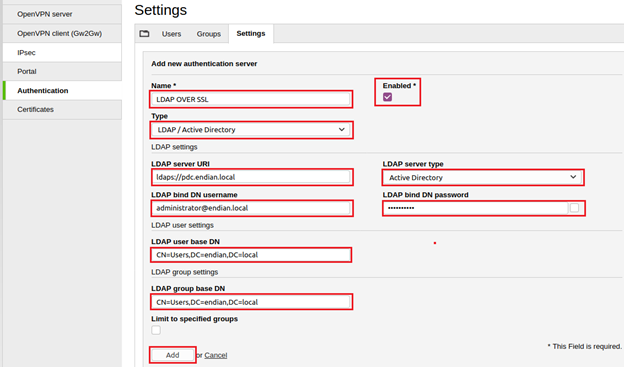The image size is (624, 367).
Task: Open Portal sidebar item
Action: (62, 71)
